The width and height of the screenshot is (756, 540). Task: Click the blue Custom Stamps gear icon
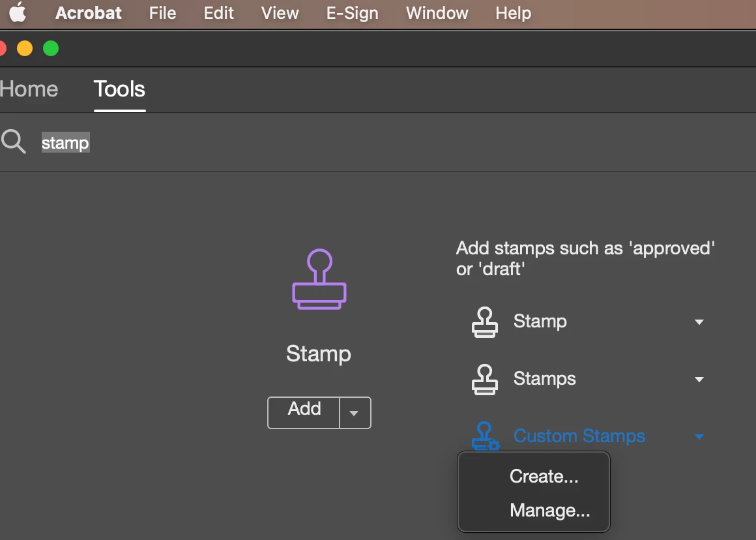[486, 436]
